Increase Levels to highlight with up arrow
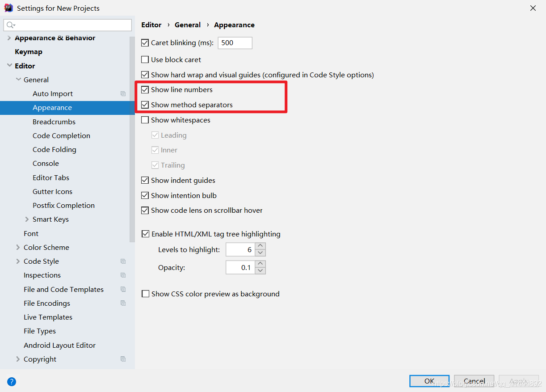 (x=261, y=246)
